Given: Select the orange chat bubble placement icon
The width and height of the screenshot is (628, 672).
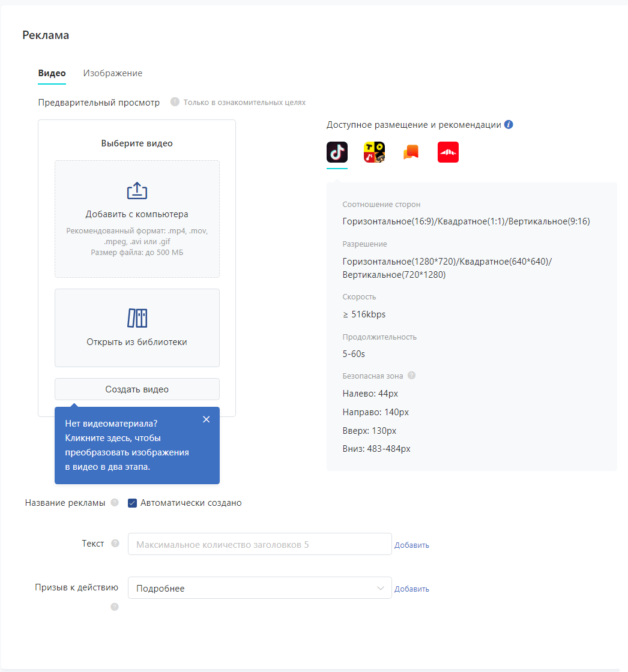Looking at the screenshot, I should (411, 152).
